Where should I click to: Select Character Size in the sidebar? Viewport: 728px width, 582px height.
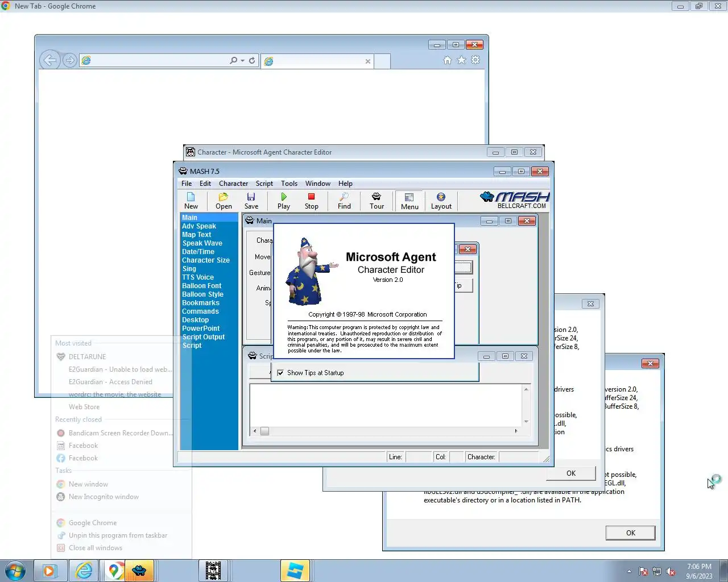tap(205, 260)
